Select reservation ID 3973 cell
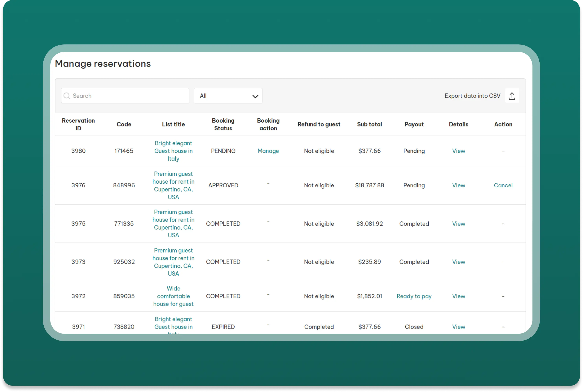The height and width of the screenshot is (392, 583). click(x=78, y=262)
